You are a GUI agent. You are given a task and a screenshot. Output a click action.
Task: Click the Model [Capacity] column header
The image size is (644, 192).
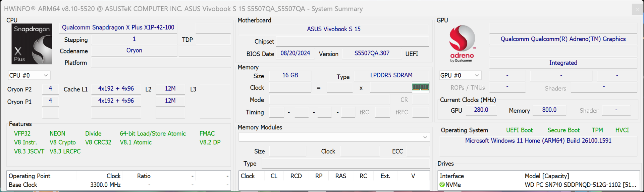click(x=547, y=176)
